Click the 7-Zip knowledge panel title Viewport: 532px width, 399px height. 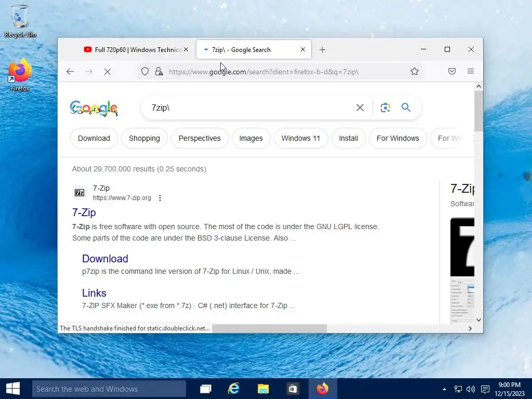click(462, 189)
